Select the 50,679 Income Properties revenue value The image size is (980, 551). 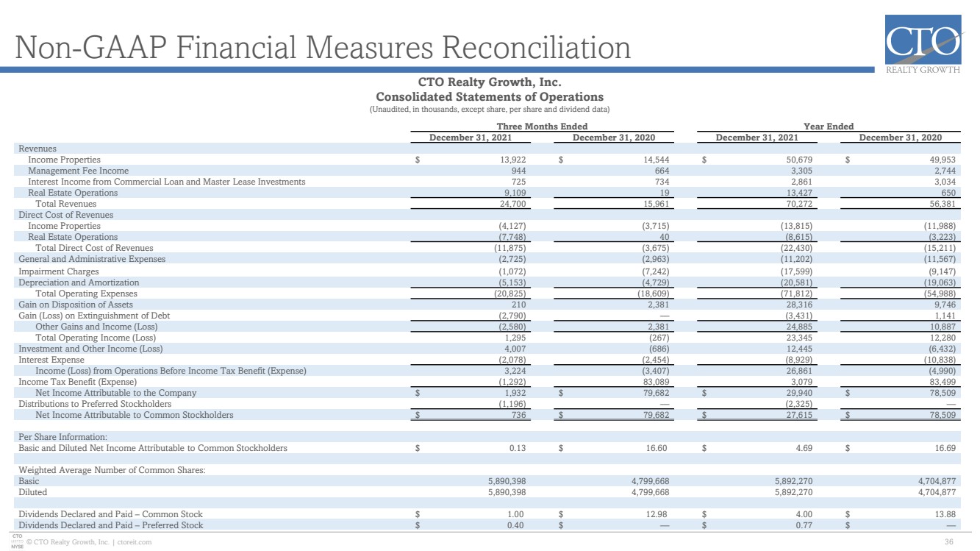(798, 160)
